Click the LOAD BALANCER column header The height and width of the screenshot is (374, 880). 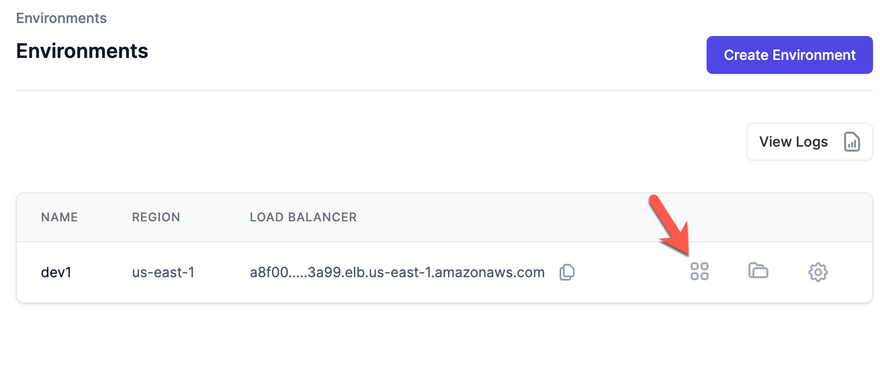(x=303, y=217)
